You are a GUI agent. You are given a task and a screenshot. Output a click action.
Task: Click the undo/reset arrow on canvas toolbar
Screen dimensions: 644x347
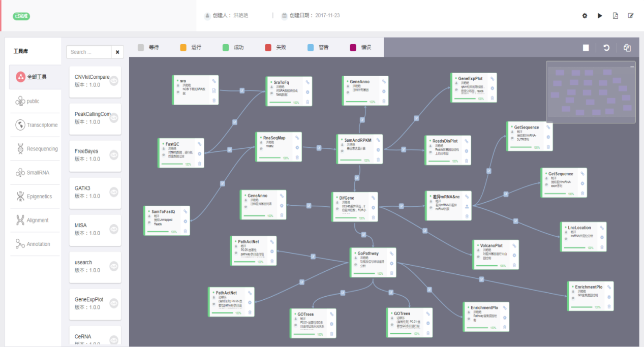(606, 48)
